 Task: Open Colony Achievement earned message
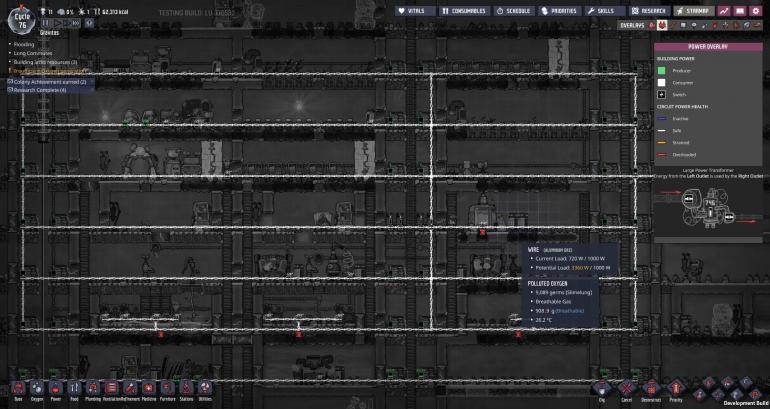point(51,82)
